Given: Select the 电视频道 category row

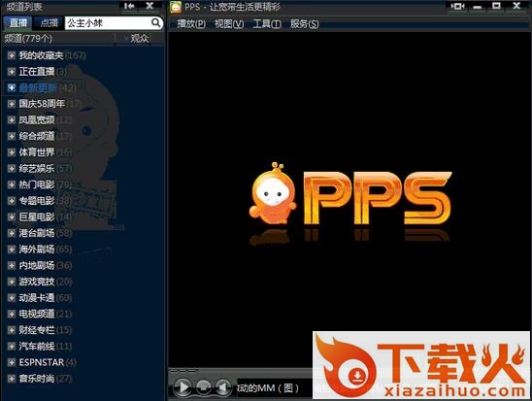Looking at the screenshot, I should (x=40, y=314).
